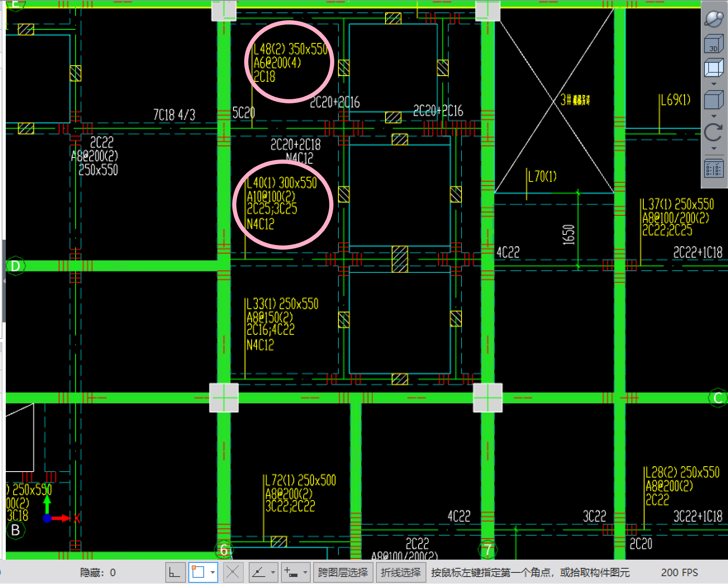Toggle the angle snap button

(x=259, y=572)
